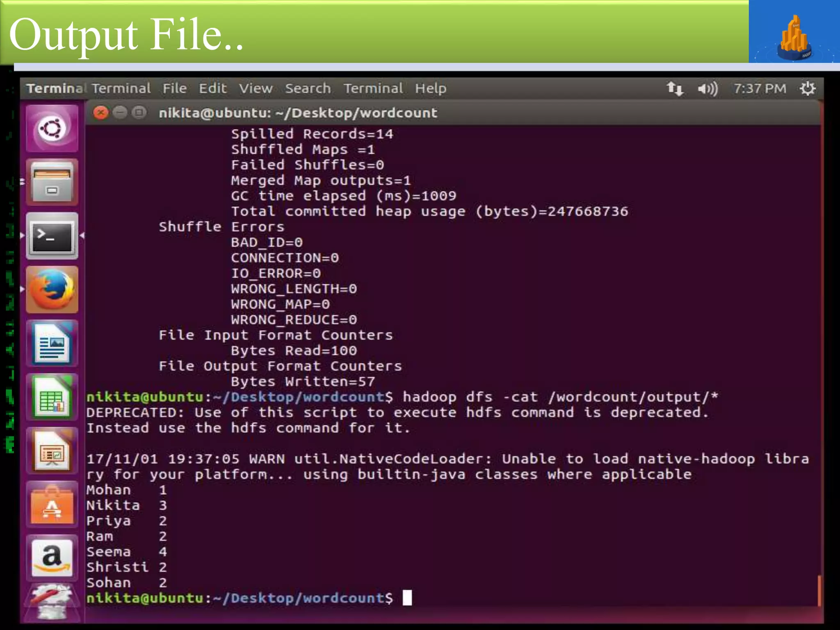Open Ubuntu Software Center from the launcher
Screen dimensions: 840x630
(52, 504)
